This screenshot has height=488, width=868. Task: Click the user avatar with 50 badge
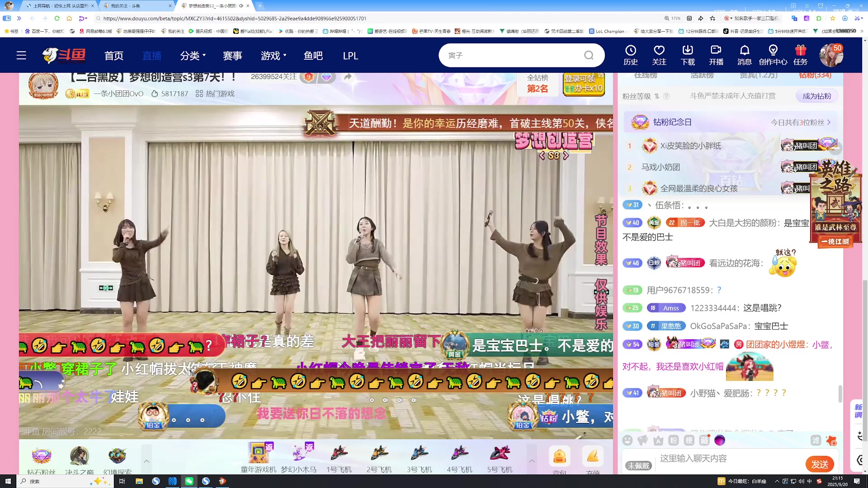click(x=831, y=55)
